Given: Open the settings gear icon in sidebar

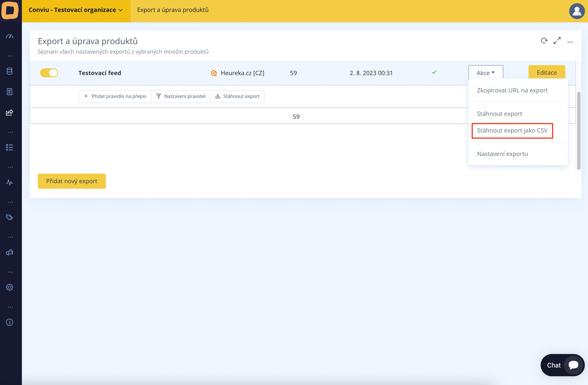Looking at the screenshot, I should [x=10, y=287].
